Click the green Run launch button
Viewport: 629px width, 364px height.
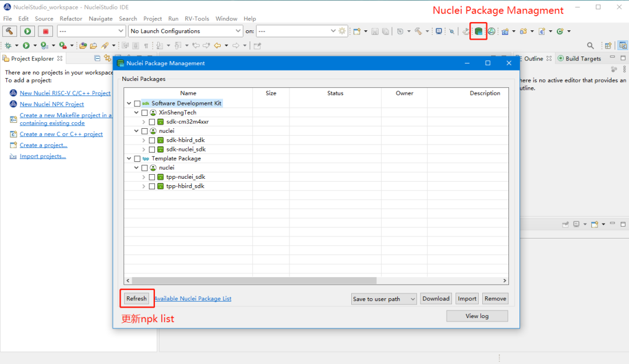(x=27, y=31)
